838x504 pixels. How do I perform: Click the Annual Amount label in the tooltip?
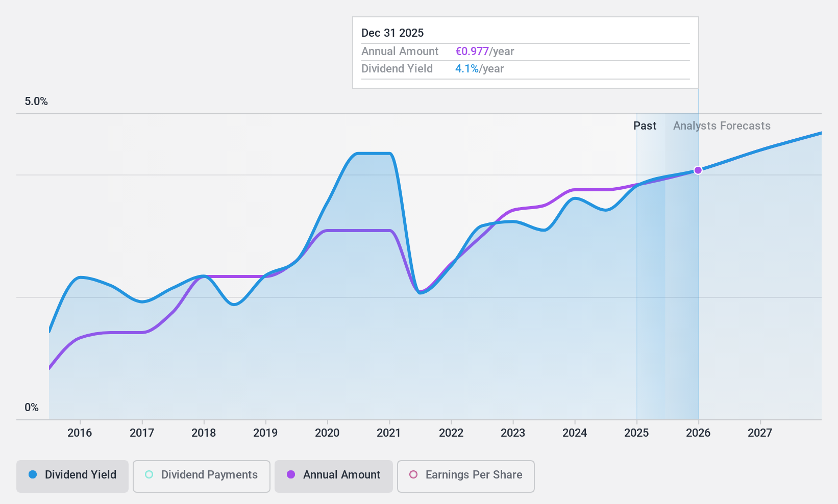400,52
